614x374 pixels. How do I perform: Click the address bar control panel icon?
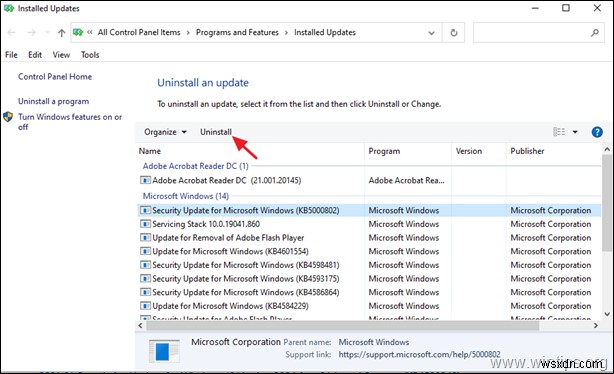click(78, 32)
